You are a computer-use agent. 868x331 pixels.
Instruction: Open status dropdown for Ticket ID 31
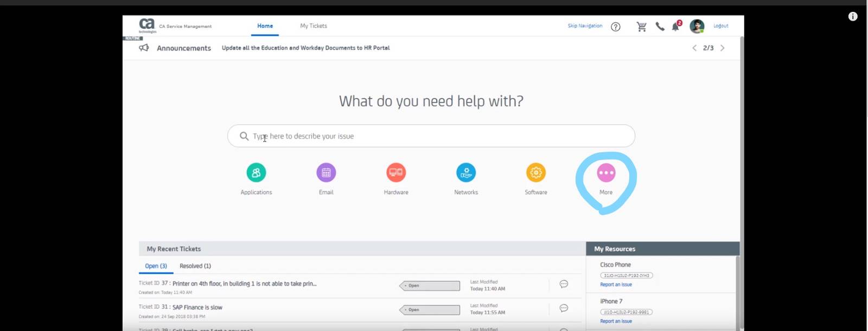coord(430,310)
